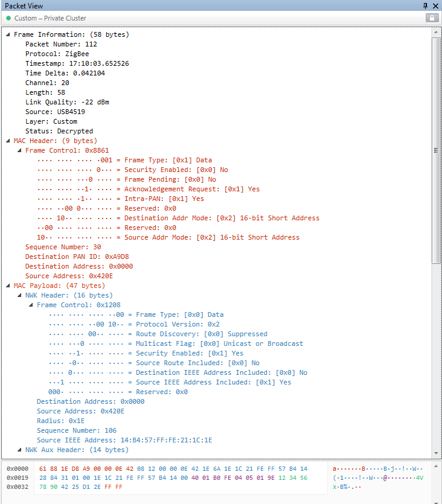Screen dimensions: 442x504
Task: Click the lock icon in the packet header
Action: pos(431,18)
